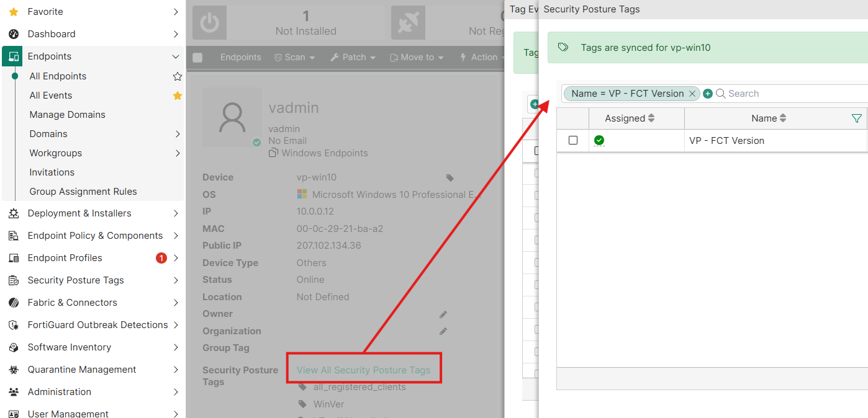The width and height of the screenshot is (868, 418).
Task: Sort by the Assigned column arrows
Action: [x=651, y=118]
